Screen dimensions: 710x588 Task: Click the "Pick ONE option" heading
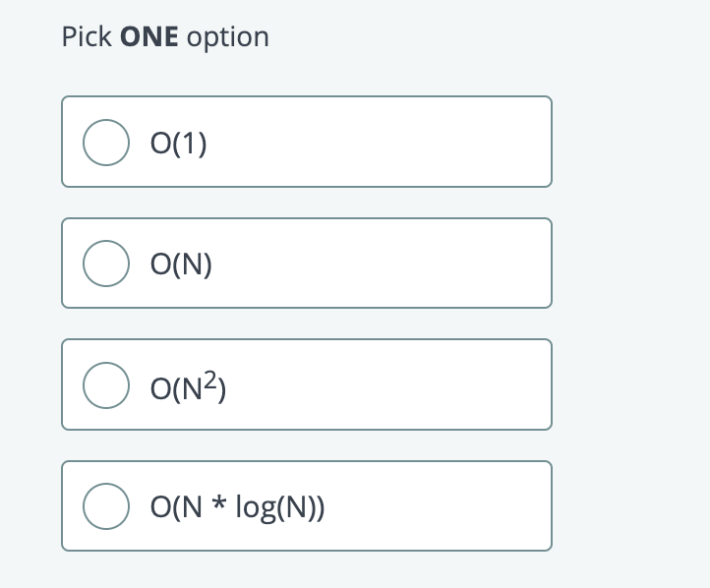click(165, 37)
